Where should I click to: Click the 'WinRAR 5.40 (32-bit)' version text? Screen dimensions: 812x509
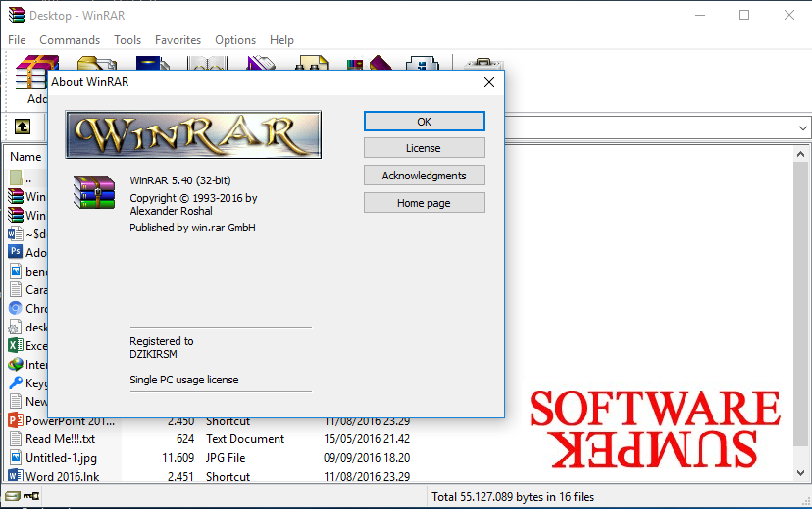[x=180, y=180]
